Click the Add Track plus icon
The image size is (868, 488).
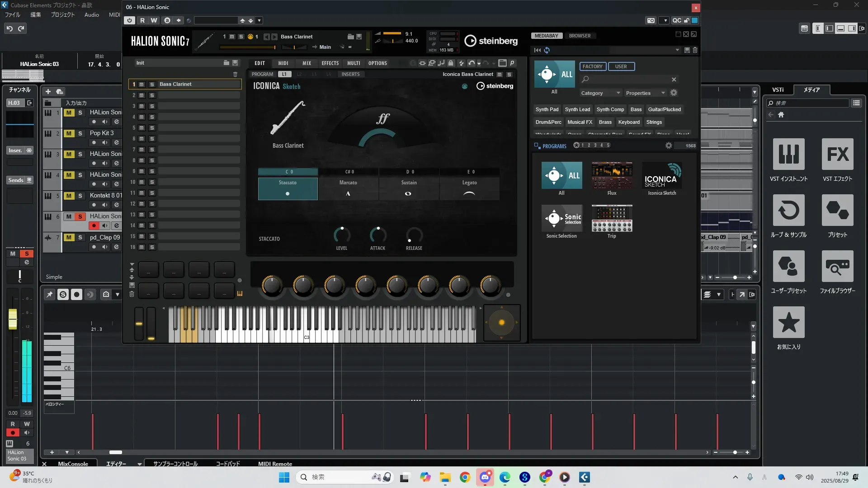click(x=48, y=92)
